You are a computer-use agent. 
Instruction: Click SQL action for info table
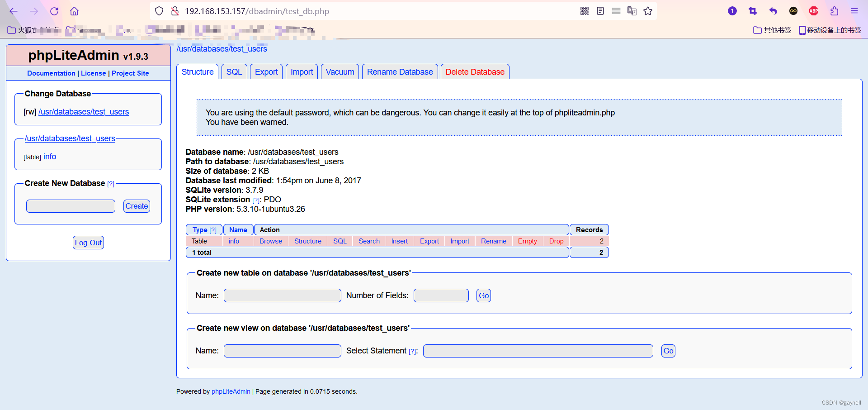pos(340,241)
